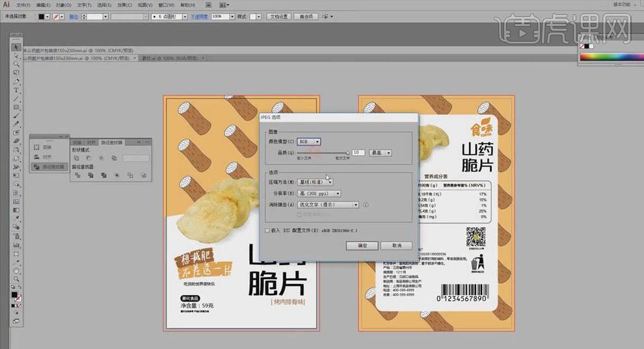
Task: Select the Gradient tool
Action: point(16,210)
